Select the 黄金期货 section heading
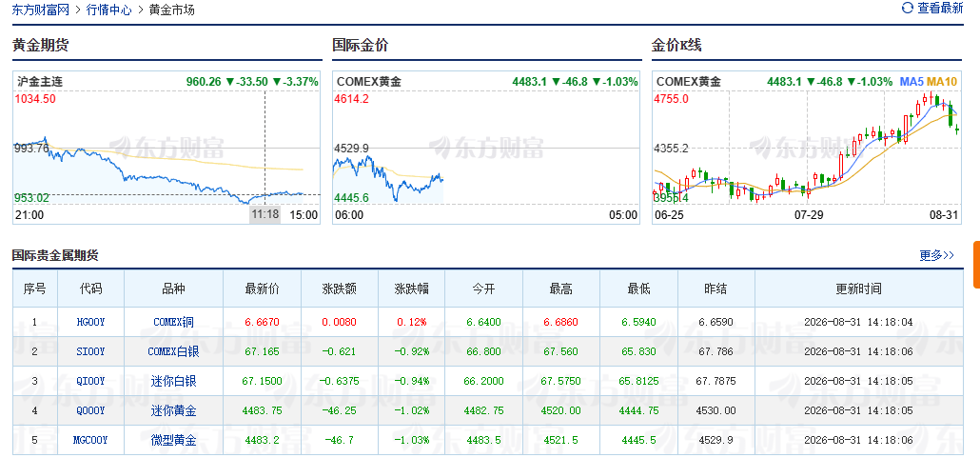Screen dimensions: 980x458 [41, 45]
